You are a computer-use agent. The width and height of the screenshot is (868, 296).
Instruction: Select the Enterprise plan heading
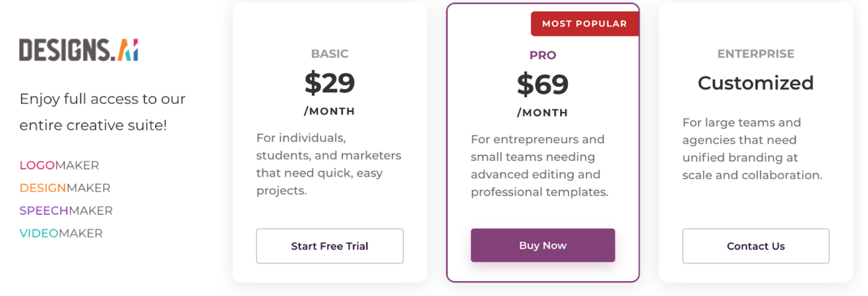tap(756, 54)
